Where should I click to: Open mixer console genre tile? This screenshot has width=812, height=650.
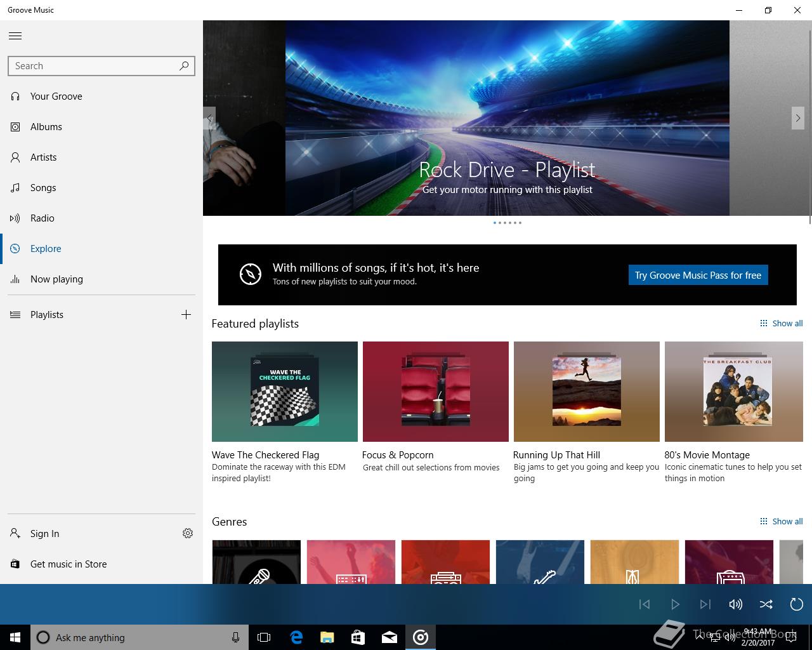(351, 562)
